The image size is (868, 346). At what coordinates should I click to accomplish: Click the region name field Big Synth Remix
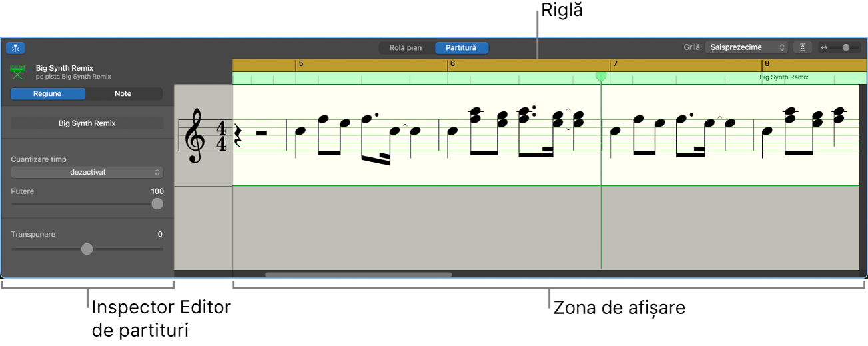click(x=87, y=123)
